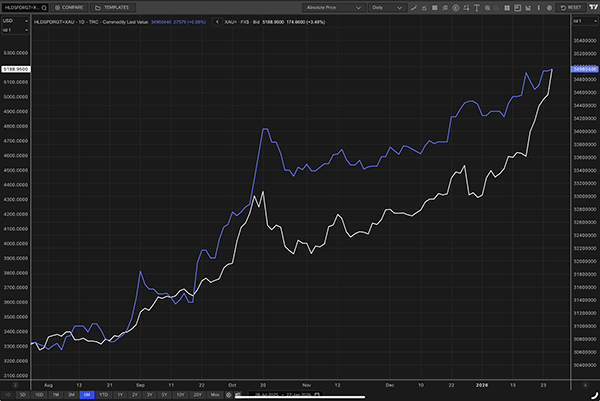Click the line chart style icon
Screen dimensions: 600x401
point(413,7)
